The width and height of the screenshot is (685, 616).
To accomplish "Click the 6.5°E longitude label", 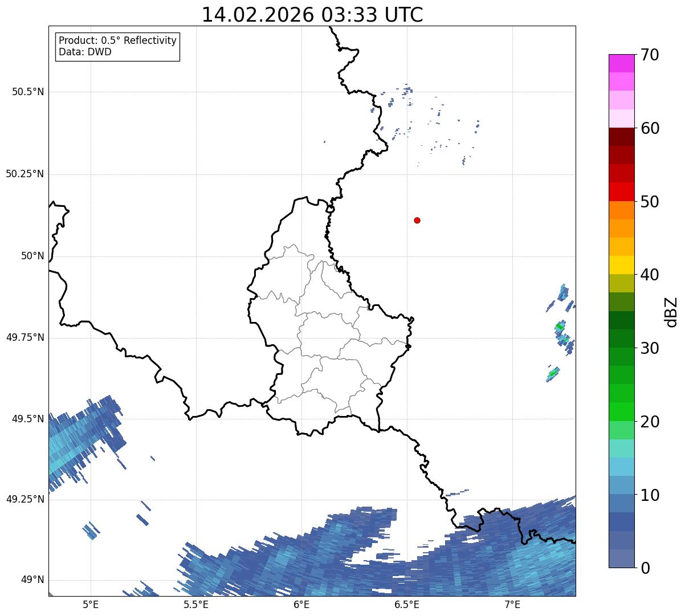I will click(407, 604).
